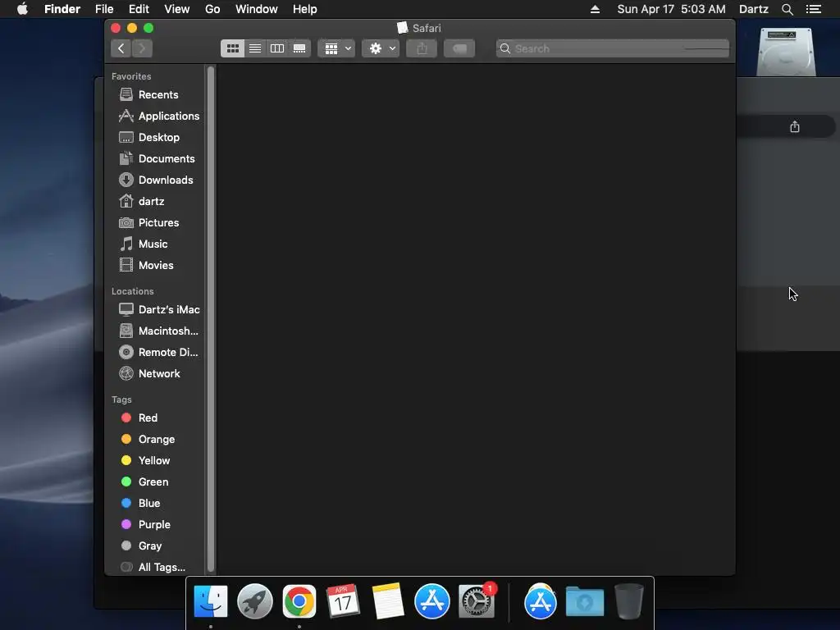Screen dimensions: 840x630
Task: Open the first App Store Dock icon
Action: [431, 601]
